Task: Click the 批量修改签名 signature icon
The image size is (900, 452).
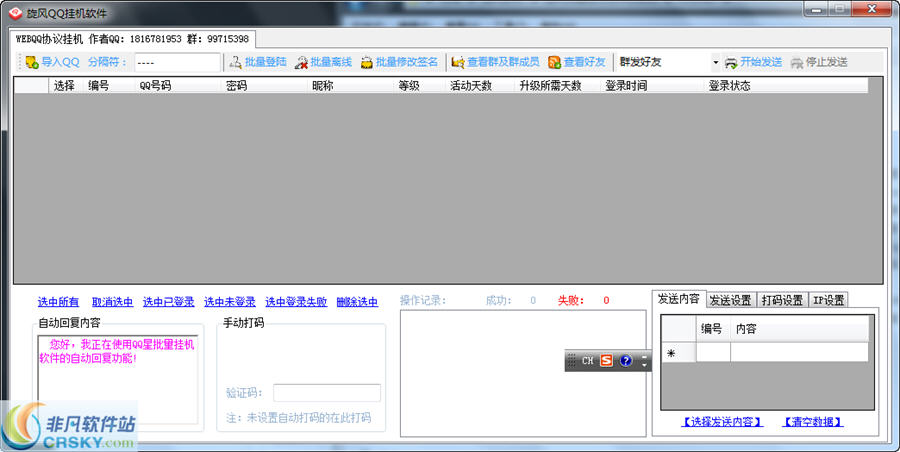Action: 367,62
